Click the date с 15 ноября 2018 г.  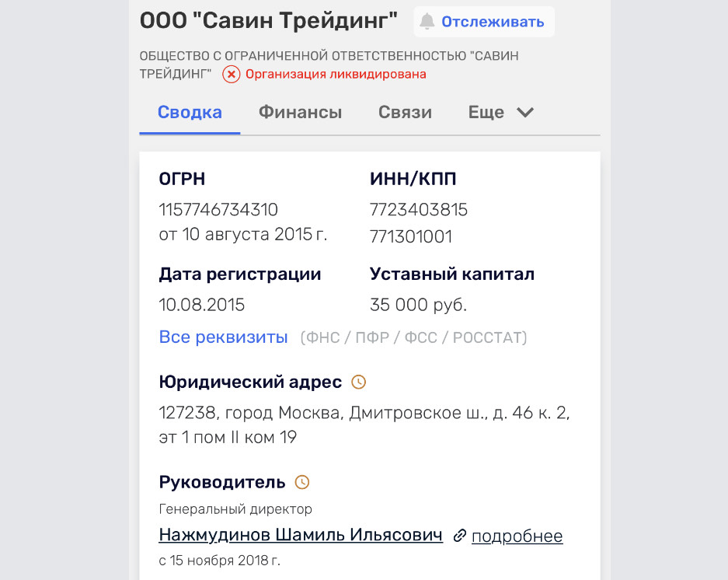tap(219, 561)
